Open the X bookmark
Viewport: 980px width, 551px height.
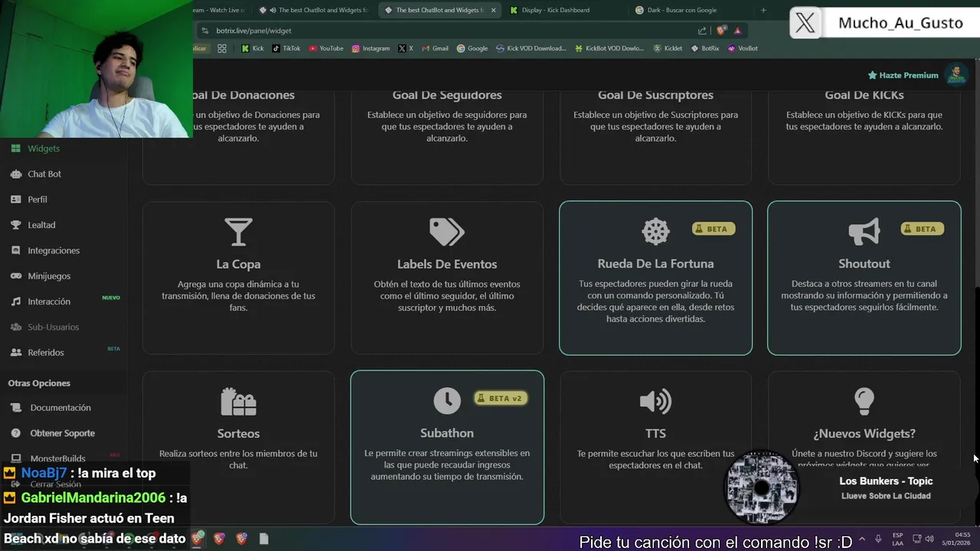tap(406, 48)
